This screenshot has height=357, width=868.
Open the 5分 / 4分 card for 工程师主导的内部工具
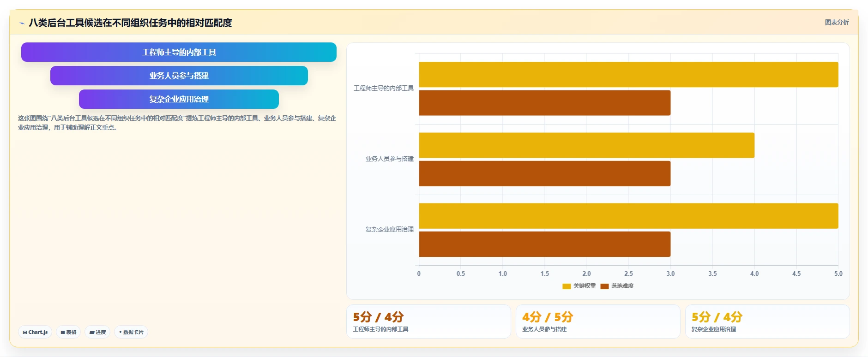[x=428, y=321]
